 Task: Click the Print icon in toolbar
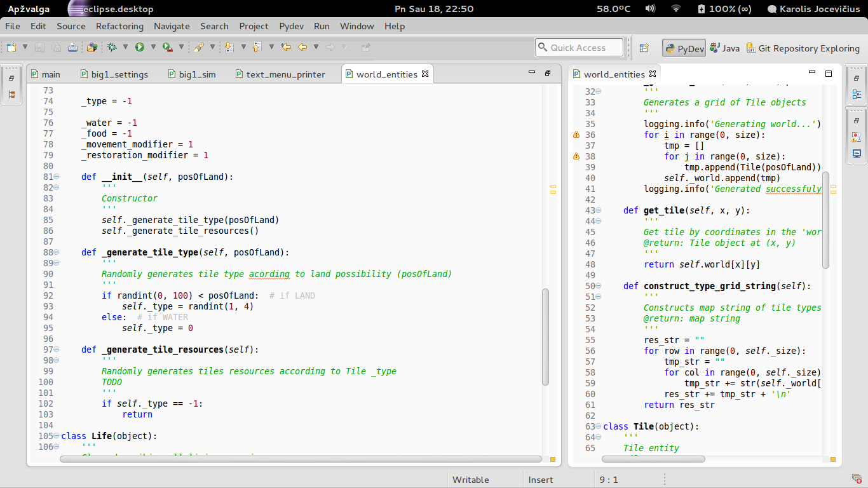72,47
